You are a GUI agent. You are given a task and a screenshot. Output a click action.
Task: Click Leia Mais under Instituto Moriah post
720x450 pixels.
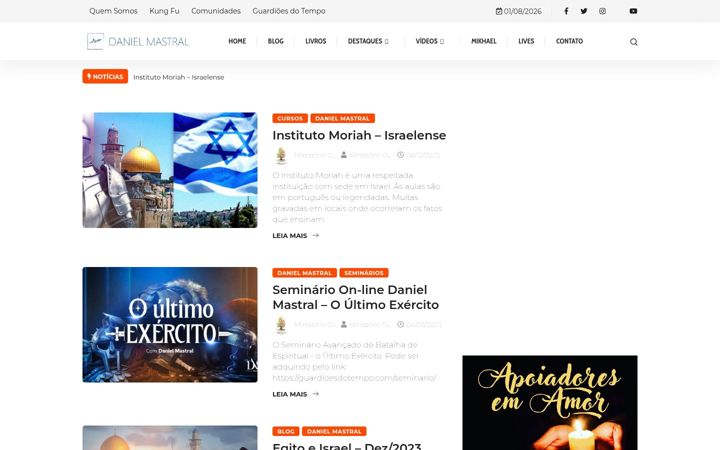[290, 236]
